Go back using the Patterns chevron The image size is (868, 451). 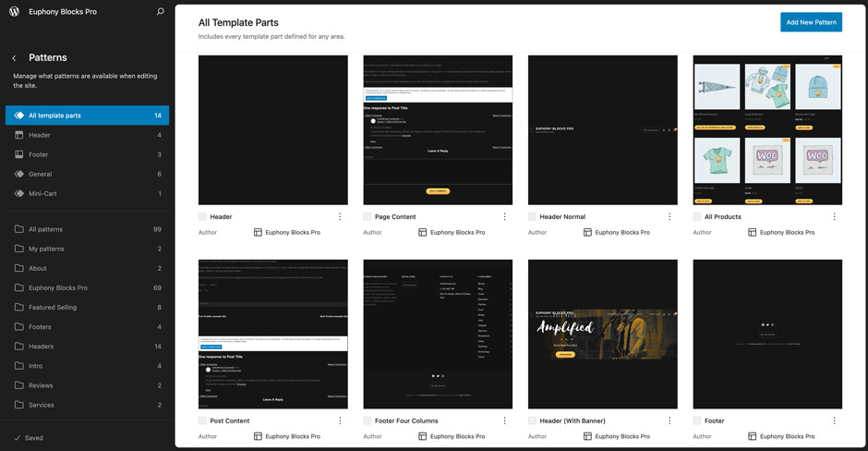14,58
